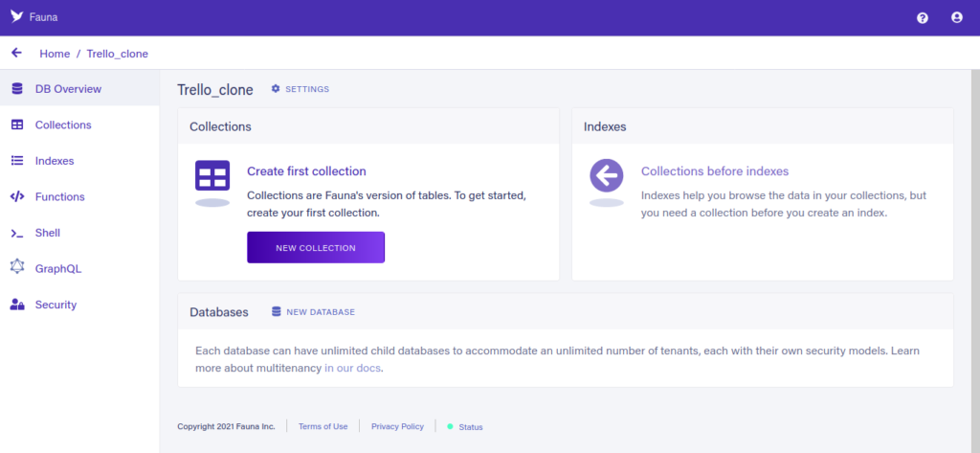Open Functions in the sidebar

point(79,196)
